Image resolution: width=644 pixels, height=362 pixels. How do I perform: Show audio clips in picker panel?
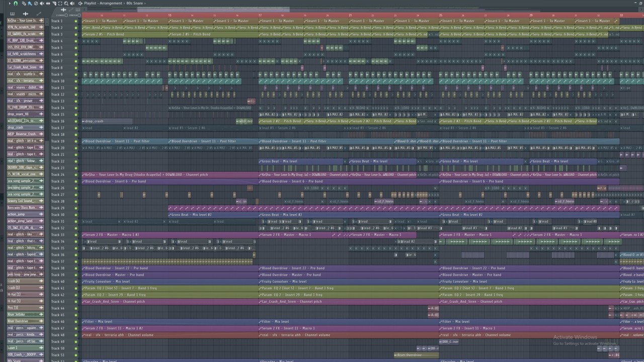point(25,14)
